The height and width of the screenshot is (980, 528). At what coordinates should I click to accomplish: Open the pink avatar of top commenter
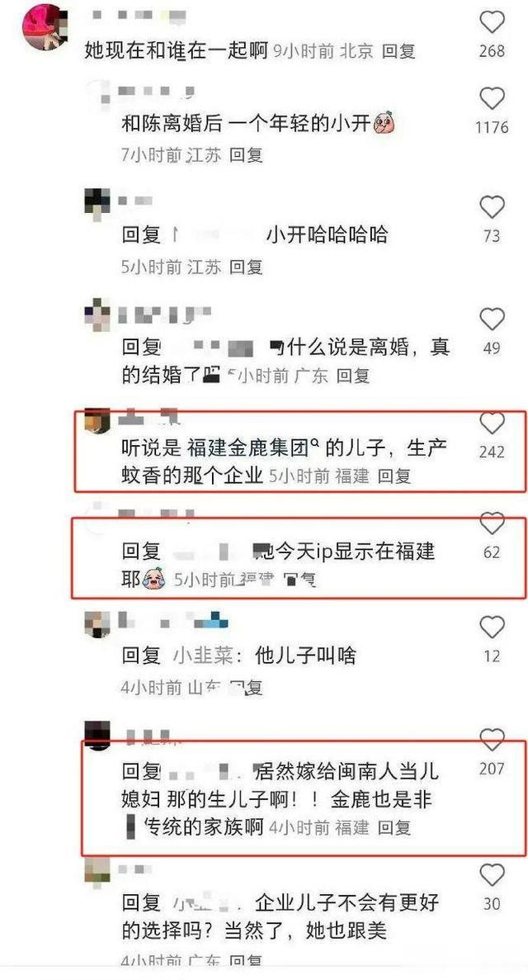click(45, 26)
